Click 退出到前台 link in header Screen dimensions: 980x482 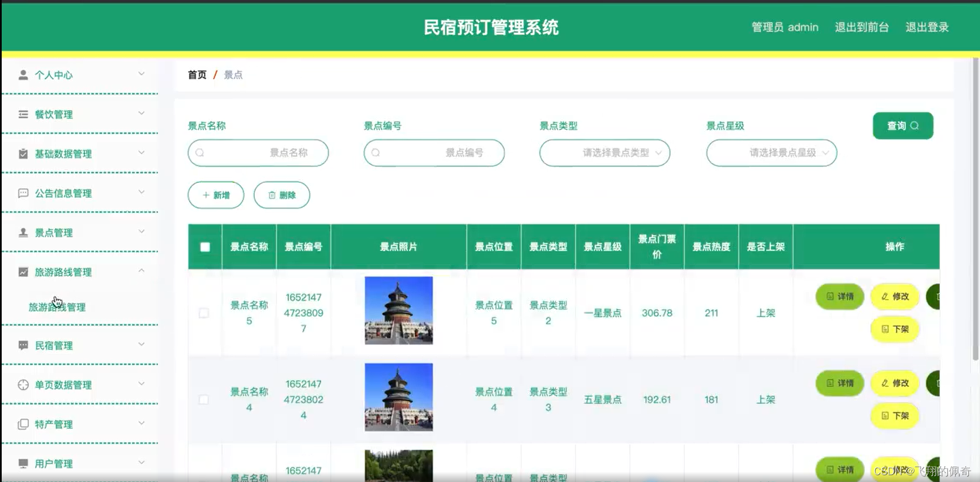point(862,27)
